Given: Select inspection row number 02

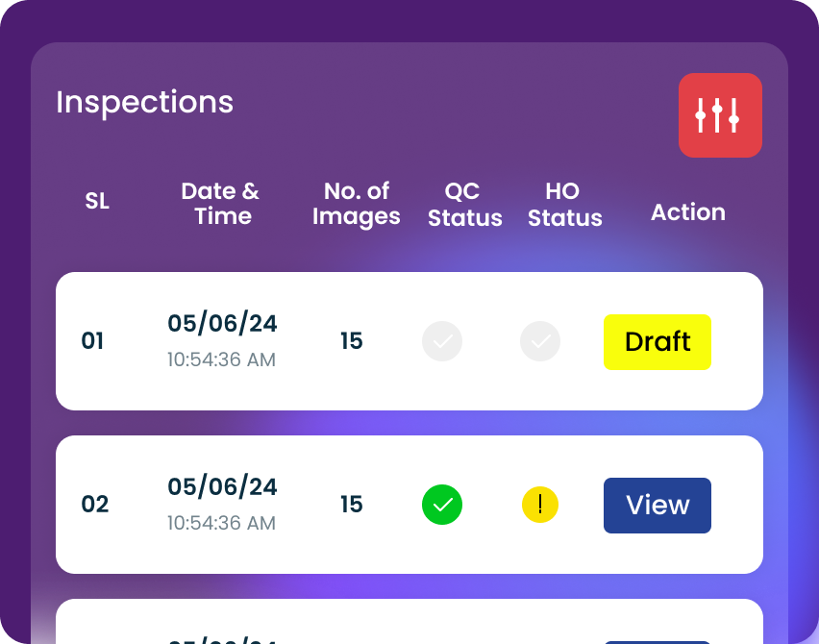Looking at the screenshot, I should click(x=94, y=505).
